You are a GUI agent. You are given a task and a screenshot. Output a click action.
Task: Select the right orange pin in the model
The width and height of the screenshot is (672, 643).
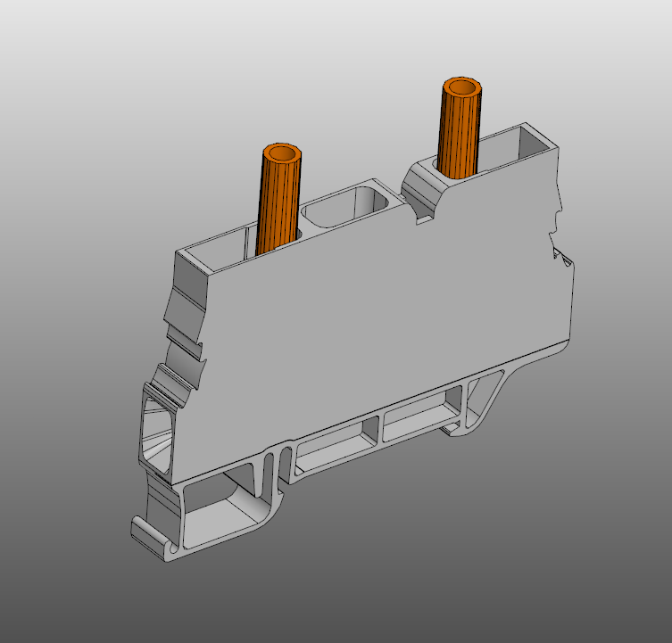460,128
